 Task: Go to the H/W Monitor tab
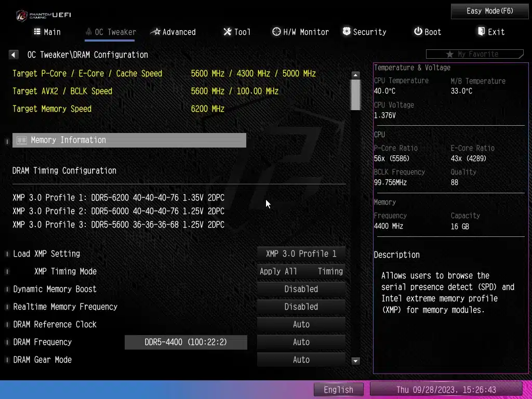coord(301,32)
